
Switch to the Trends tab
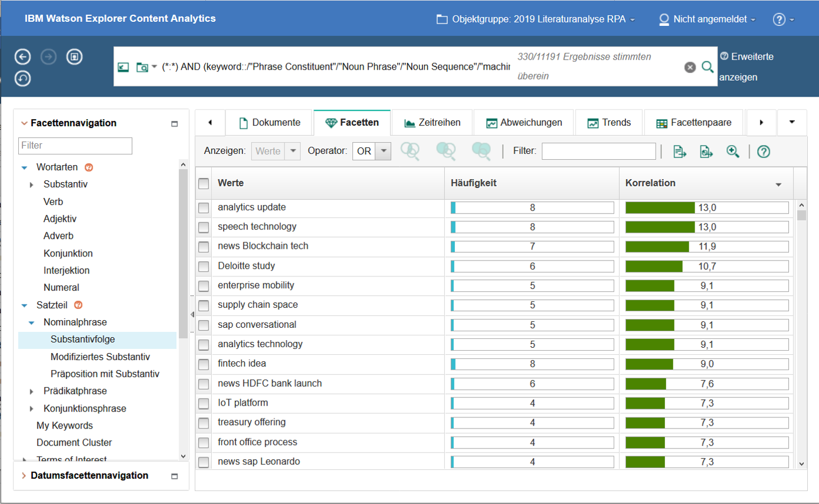pyautogui.click(x=609, y=123)
